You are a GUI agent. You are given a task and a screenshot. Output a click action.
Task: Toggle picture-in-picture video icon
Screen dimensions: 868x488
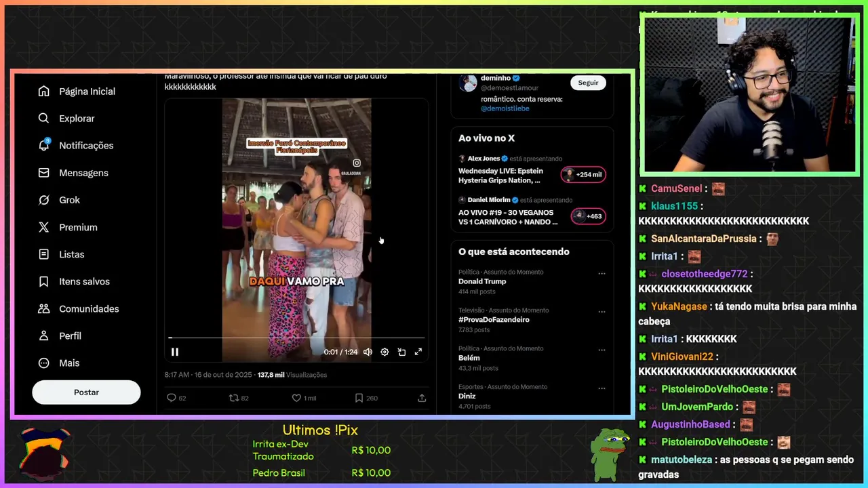coord(401,352)
